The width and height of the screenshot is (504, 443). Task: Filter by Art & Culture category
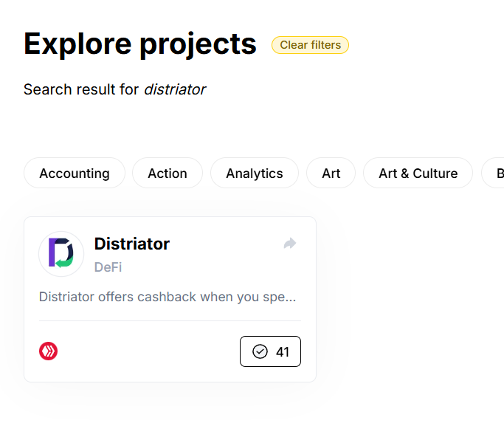[x=418, y=173]
